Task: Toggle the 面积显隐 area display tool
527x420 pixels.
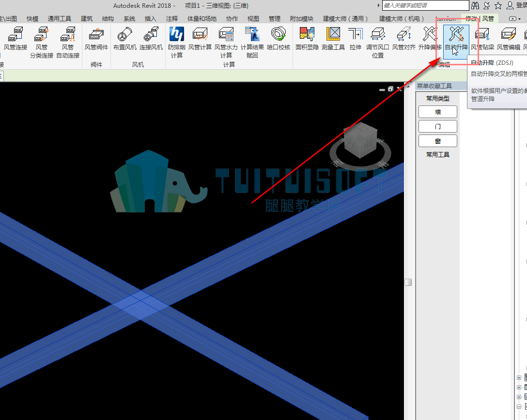Action: pyautogui.click(x=307, y=39)
